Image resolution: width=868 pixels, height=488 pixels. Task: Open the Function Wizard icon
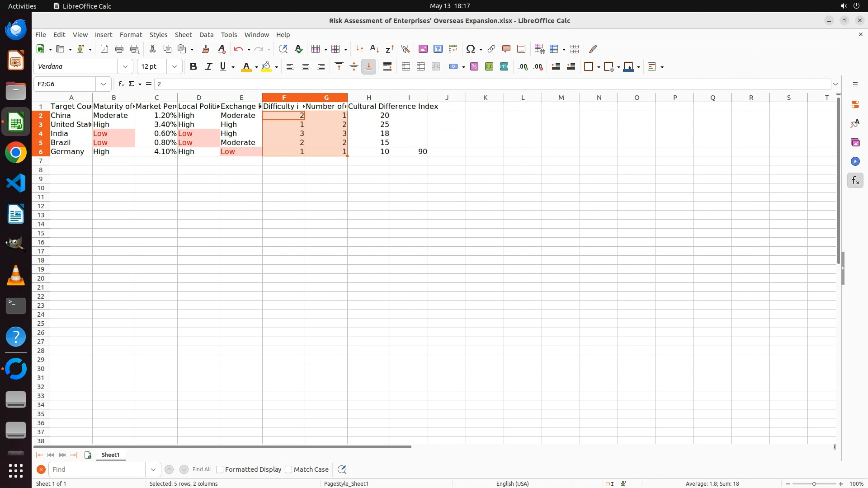tap(121, 84)
